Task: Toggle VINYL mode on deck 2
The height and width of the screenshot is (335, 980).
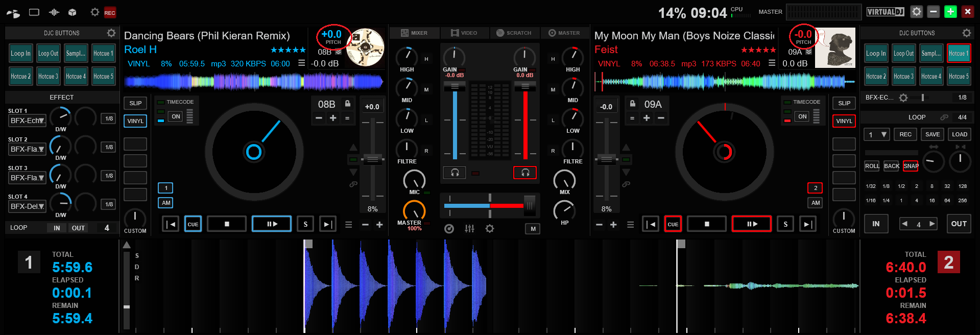Action: pyautogui.click(x=844, y=121)
